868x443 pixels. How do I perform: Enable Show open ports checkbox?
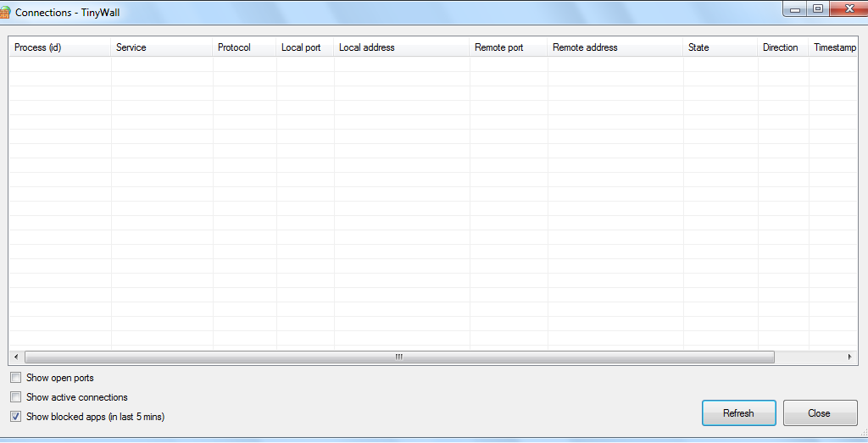tap(16, 378)
